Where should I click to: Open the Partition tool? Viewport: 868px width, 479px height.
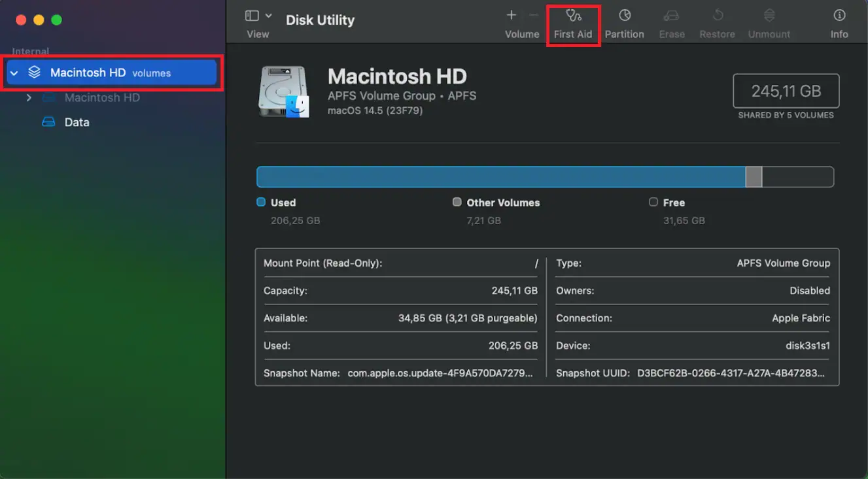[x=624, y=24]
